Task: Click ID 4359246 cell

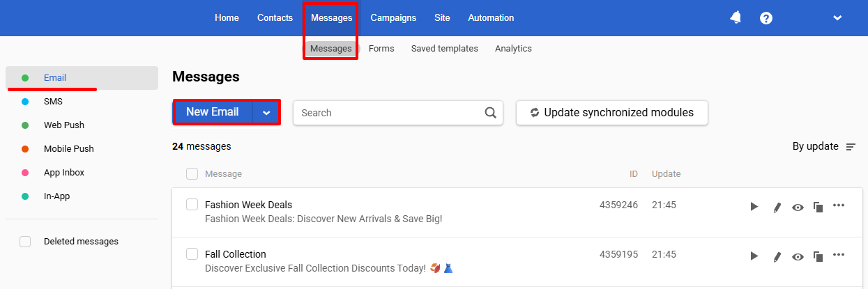Action: [x=618, y=205]
